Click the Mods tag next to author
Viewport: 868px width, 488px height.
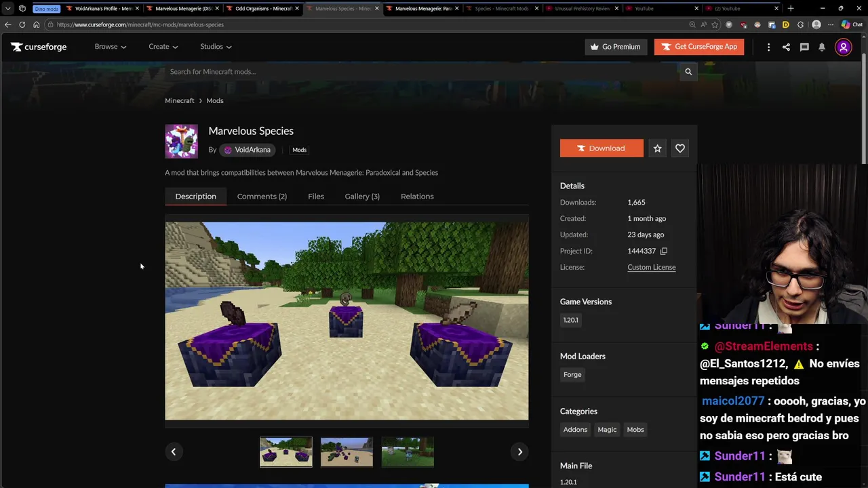pos(299,150)
